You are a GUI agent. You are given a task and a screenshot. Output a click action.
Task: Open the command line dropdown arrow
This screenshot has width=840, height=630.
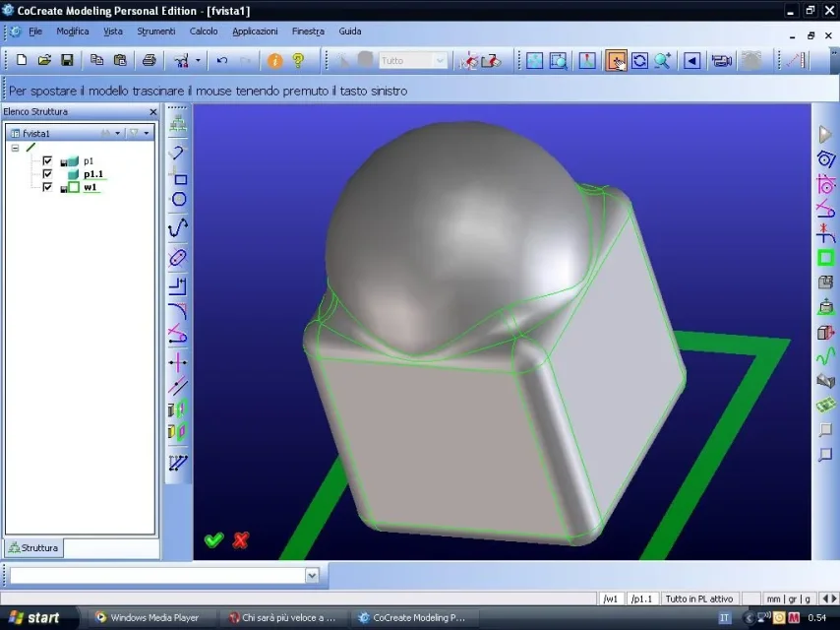[312, 575]
